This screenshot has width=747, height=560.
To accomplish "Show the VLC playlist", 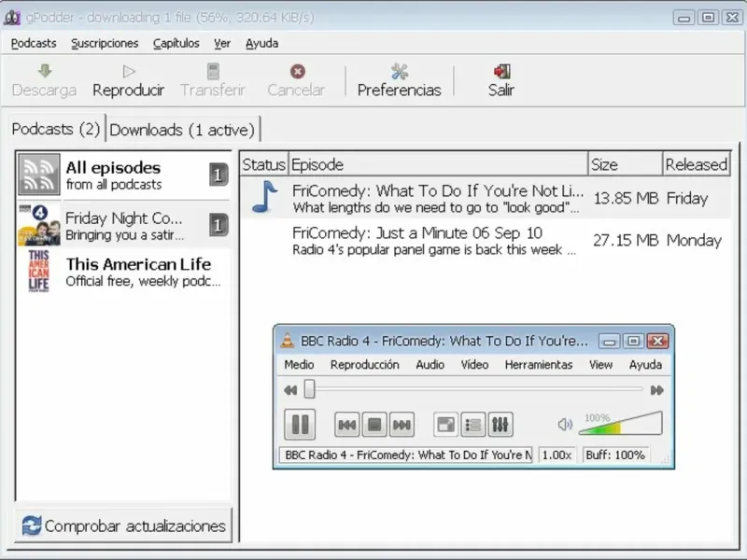I will [473, 425].
